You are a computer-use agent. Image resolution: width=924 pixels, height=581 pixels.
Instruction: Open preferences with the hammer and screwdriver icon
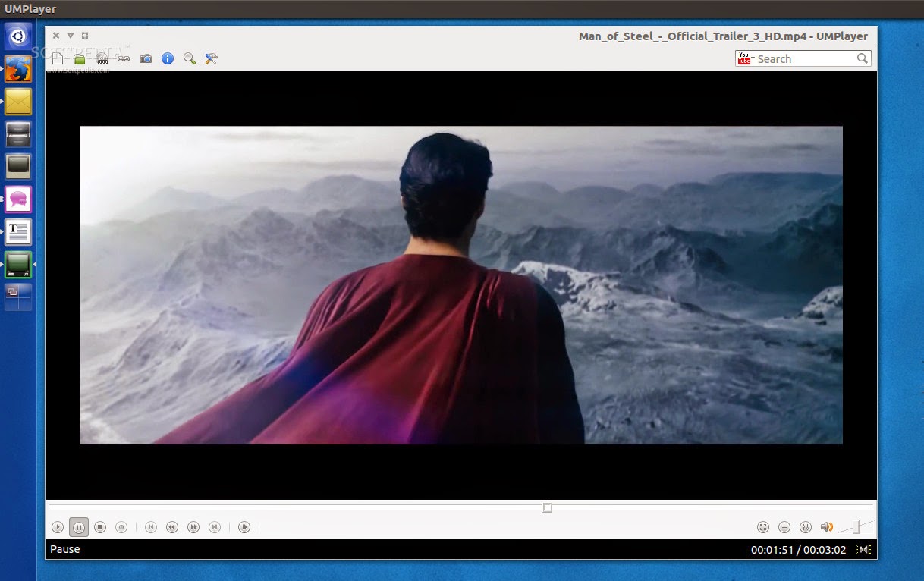click(212, 58)
